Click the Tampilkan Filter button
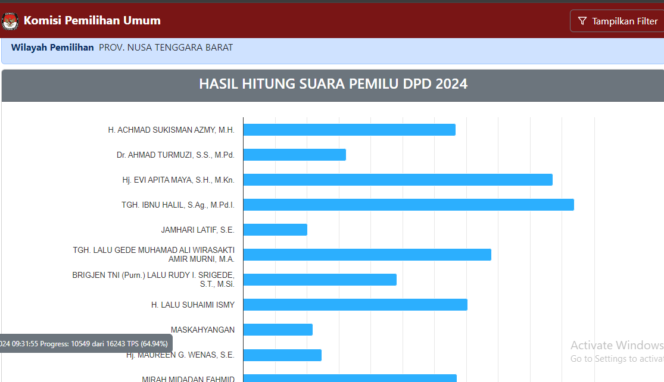This screenshot has width=664, height=382. coord(617,21)
